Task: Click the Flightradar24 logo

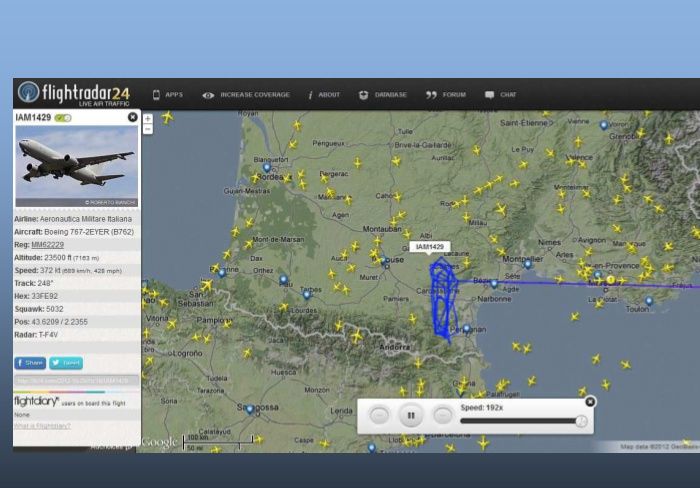Action: point(74,93)
